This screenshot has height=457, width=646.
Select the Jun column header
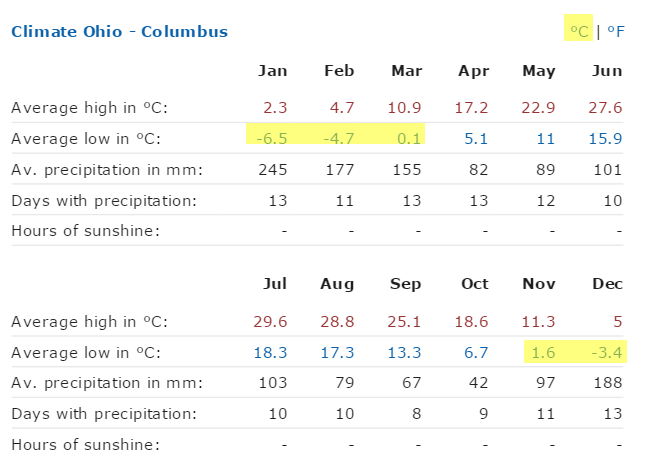pos(606,71)
